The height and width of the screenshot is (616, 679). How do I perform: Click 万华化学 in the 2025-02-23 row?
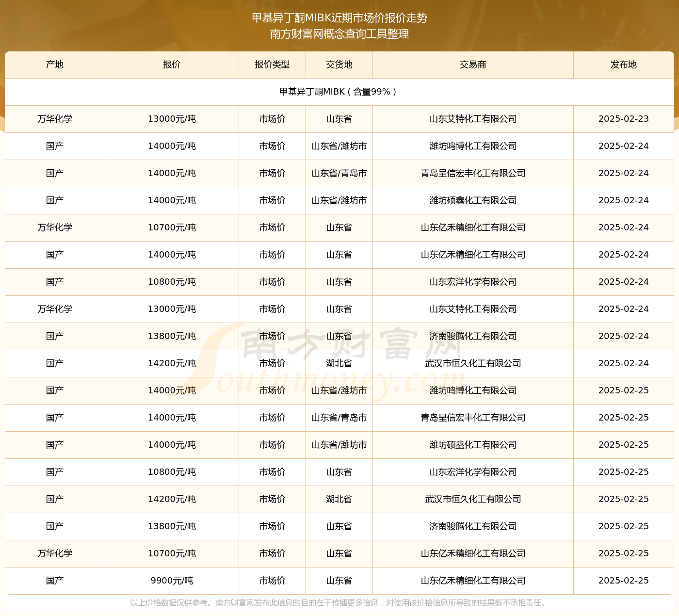coord(55,119)
